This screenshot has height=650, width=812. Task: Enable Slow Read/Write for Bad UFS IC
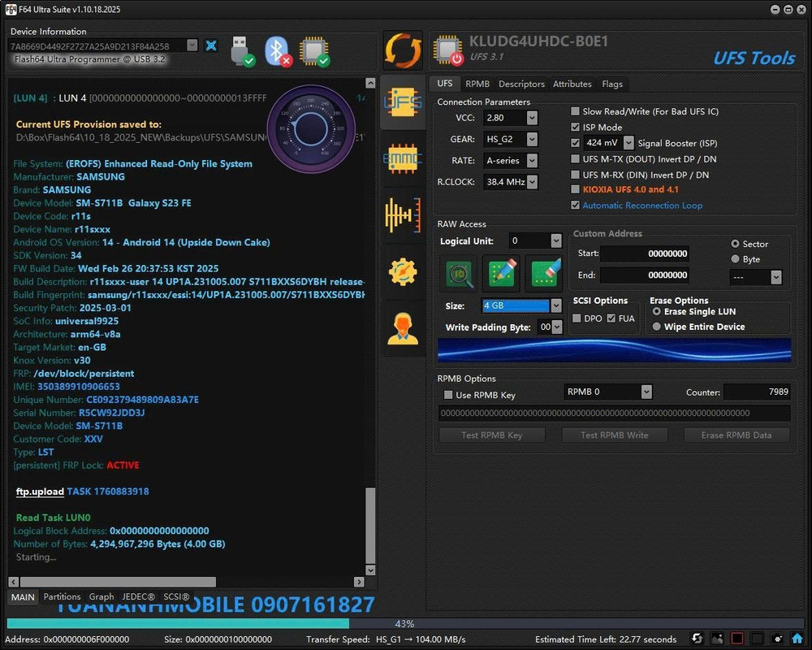(x=575, y=111)
